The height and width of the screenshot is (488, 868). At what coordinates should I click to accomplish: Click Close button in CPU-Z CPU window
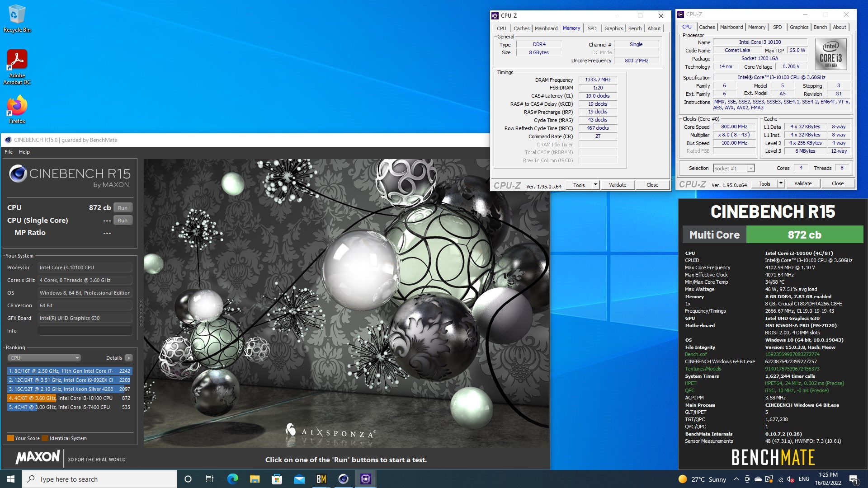838,183
